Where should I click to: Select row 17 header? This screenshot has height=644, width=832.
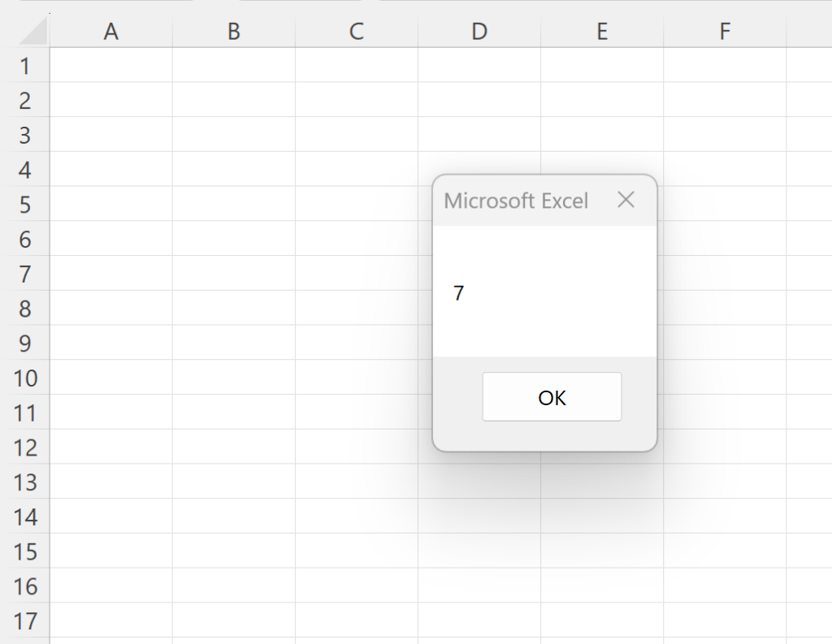[x=26, y=621]
